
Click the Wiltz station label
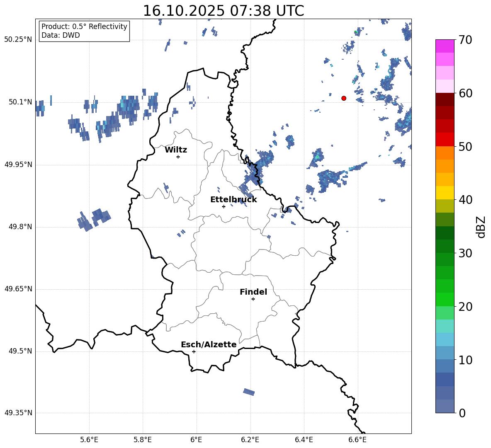coord(176,150)
